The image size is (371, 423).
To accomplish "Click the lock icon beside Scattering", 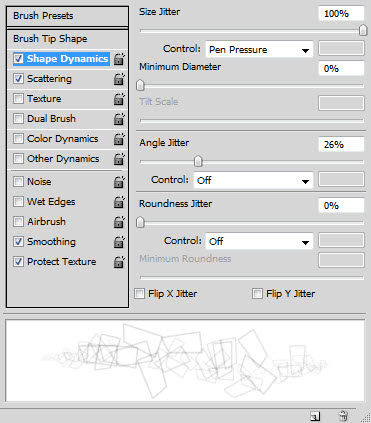I will coord(119,79).
